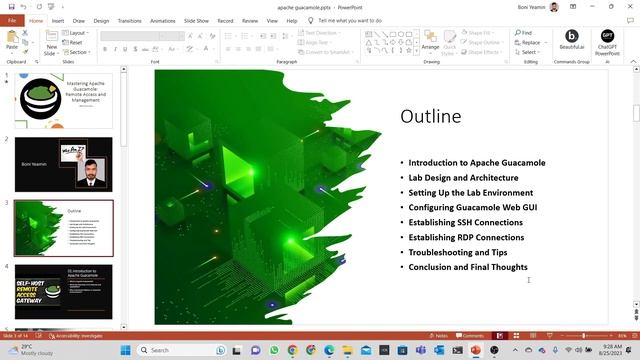
Task: Toggle Italic formatting
Action: 115,49
